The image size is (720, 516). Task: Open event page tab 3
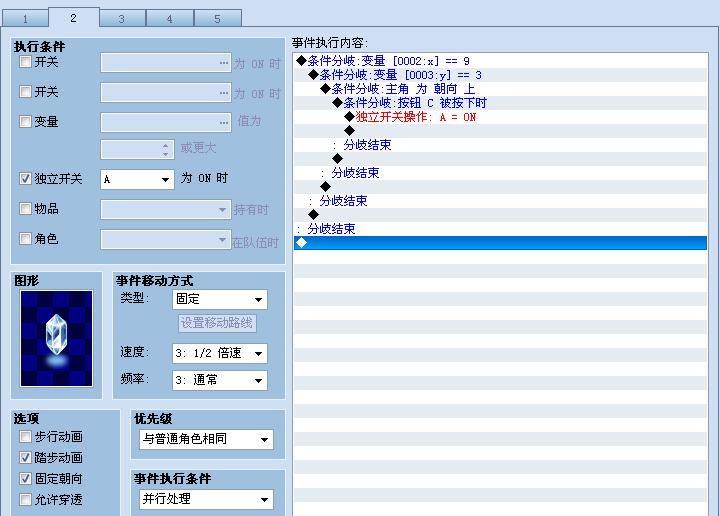tap(122, 18)
